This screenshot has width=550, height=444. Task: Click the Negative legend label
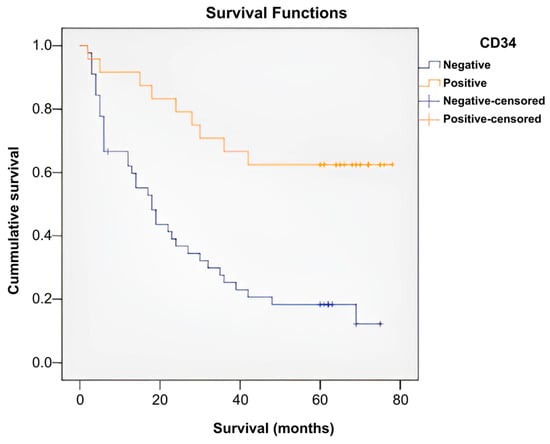coord(467,65)
